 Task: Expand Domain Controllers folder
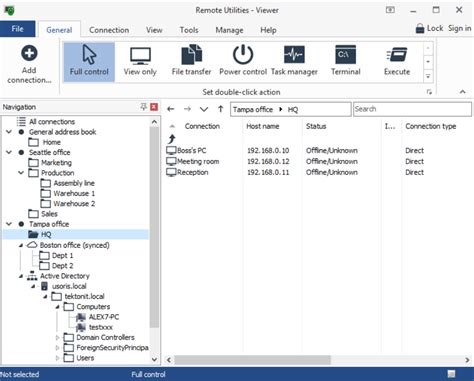(x=57, y=338)
